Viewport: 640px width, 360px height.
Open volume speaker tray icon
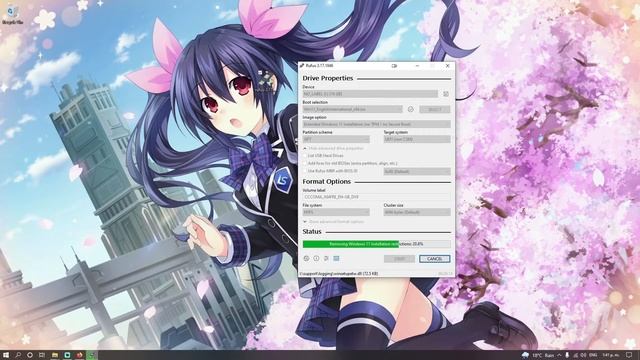[x=583, y=356]
